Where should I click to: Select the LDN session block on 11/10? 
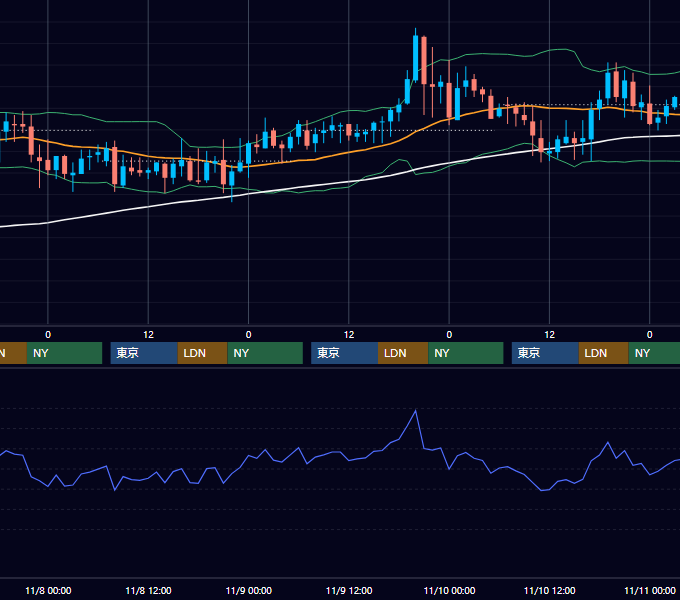tap(604, 353)
